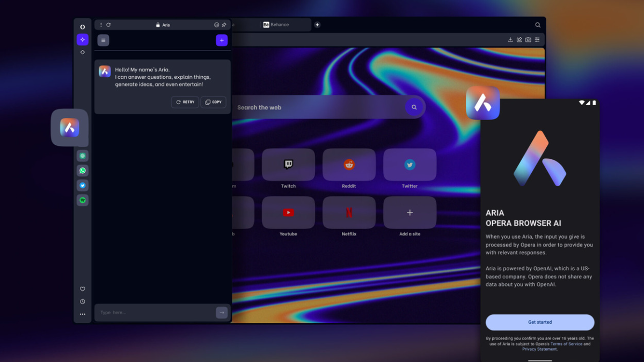The image size is (644, 362).
Task: Open history from the sidebar clock icon
Action: tap(83, 302)
